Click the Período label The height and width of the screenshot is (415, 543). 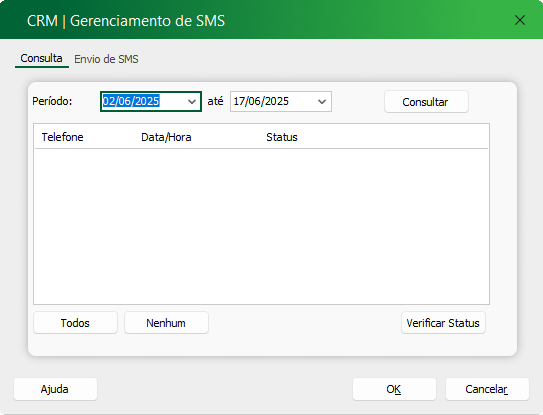52,101
